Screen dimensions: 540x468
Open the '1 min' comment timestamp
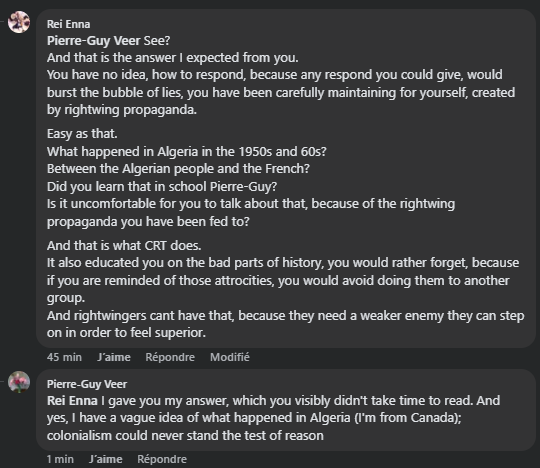pos(60,459)
